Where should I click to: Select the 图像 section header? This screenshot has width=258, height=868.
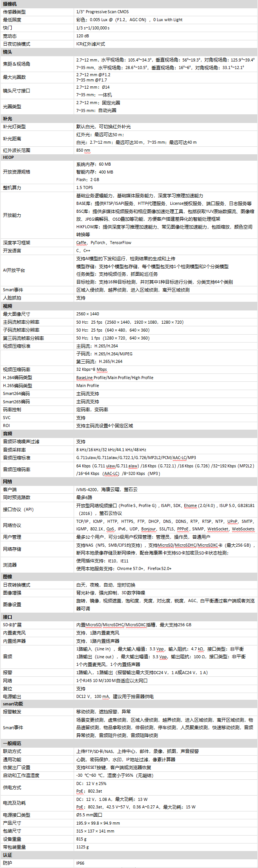[8, 576]
